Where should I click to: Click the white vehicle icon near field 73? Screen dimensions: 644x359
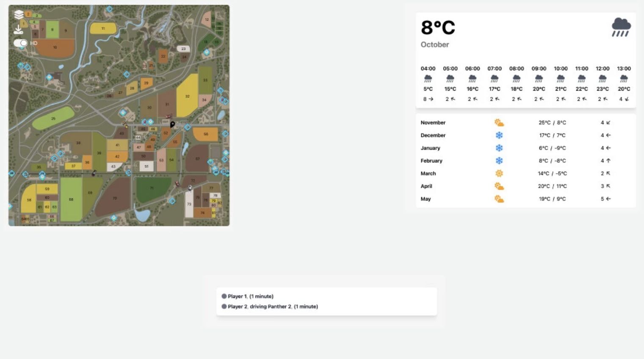(190, 188)
